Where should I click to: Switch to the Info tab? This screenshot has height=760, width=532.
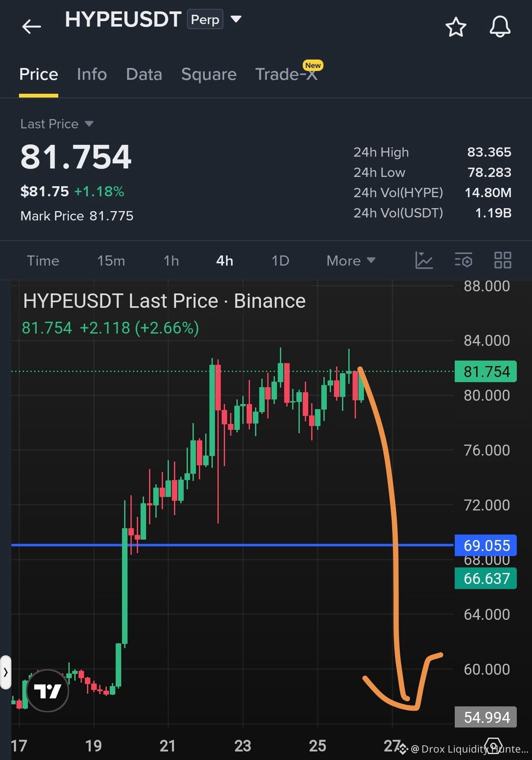pos(92,74)
